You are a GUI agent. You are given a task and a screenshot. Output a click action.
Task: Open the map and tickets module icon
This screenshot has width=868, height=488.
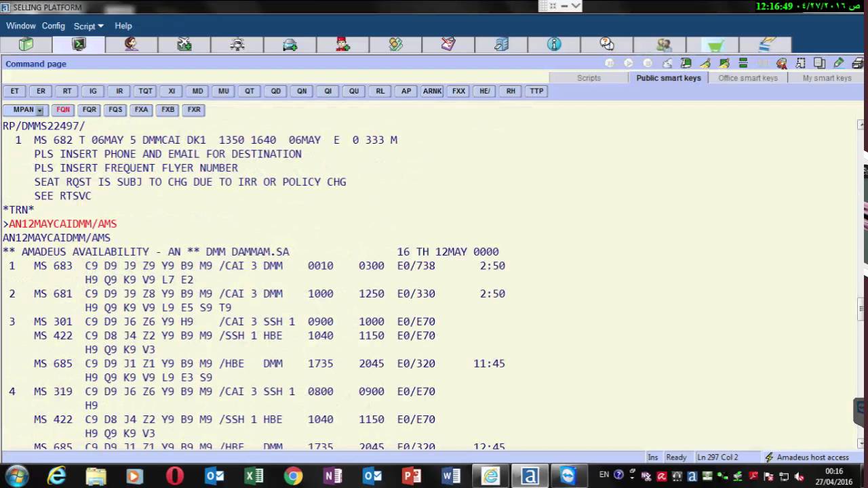(395, 45)
